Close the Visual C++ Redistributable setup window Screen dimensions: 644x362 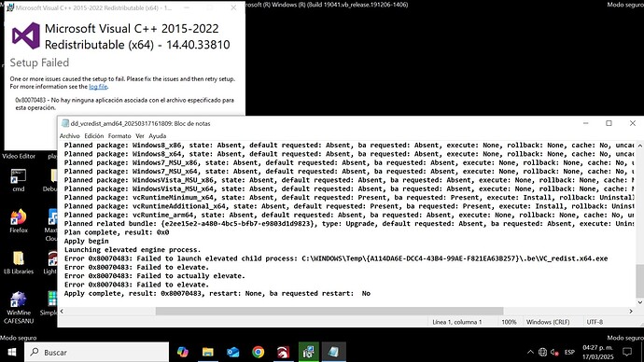(233, 7)
